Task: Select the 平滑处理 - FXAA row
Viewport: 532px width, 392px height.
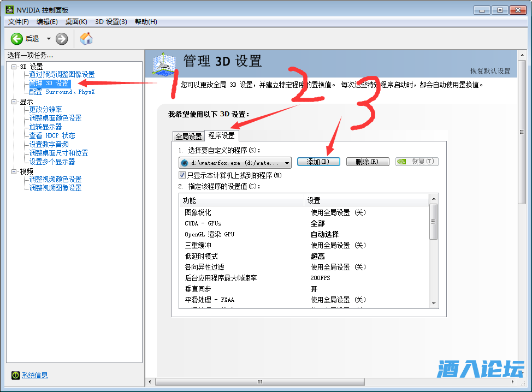Action: (x=304, y=300)
